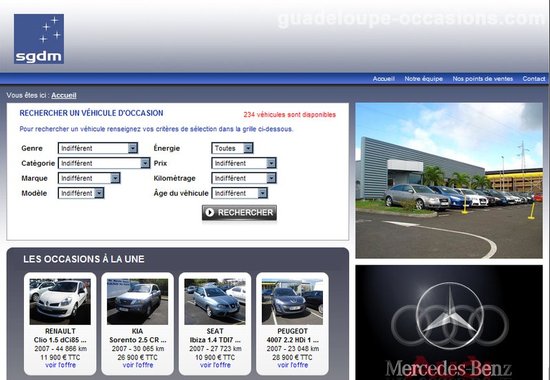Expand the Modèle dropdown
The width and height of the screenshot is (550, 380).
click(x=81, y=193)
